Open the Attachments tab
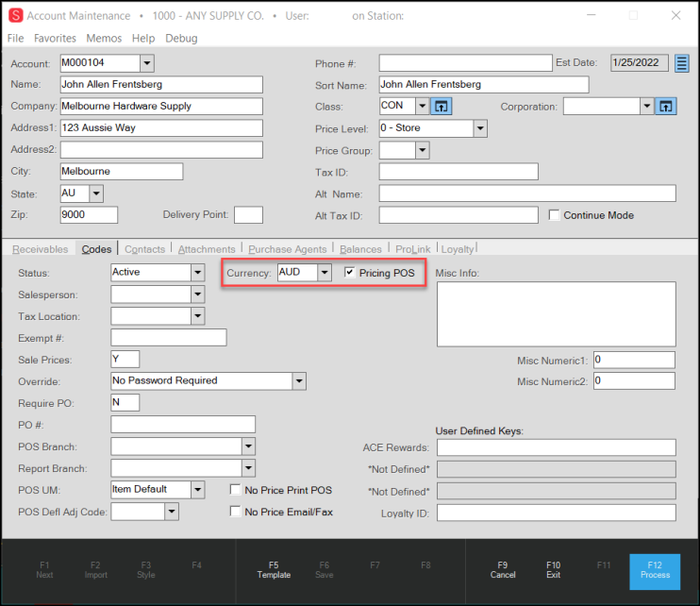 coord(207,249)
